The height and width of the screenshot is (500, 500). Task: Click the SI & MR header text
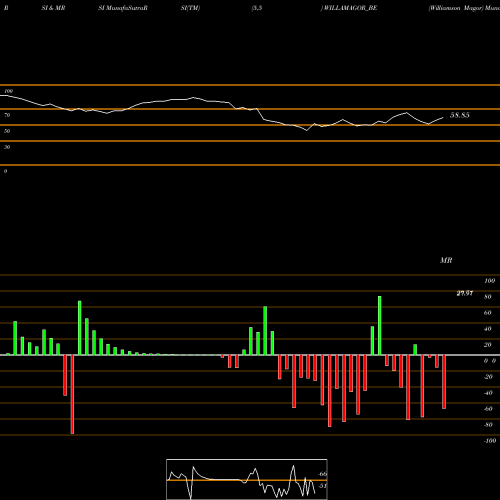[x=53, y=8]
